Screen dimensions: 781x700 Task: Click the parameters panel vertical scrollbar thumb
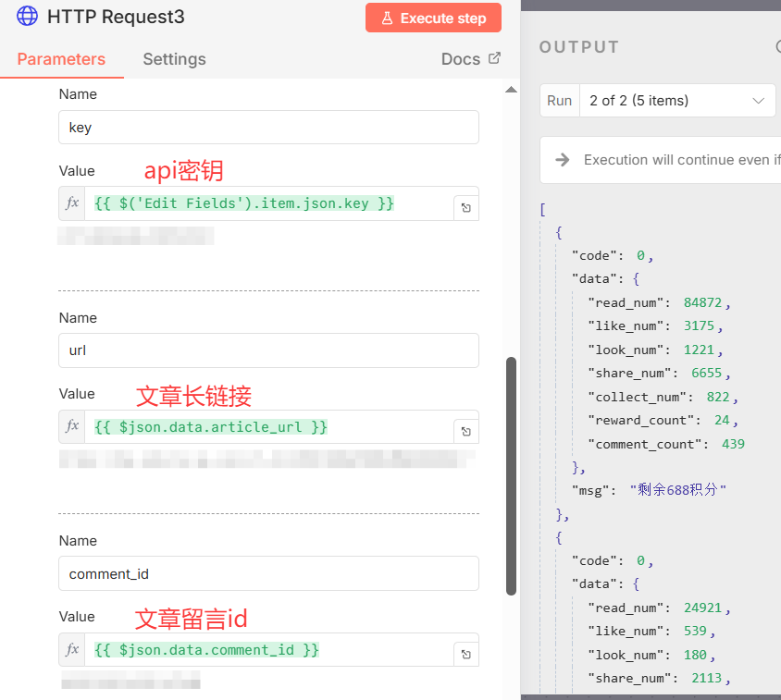pos(511,475)
